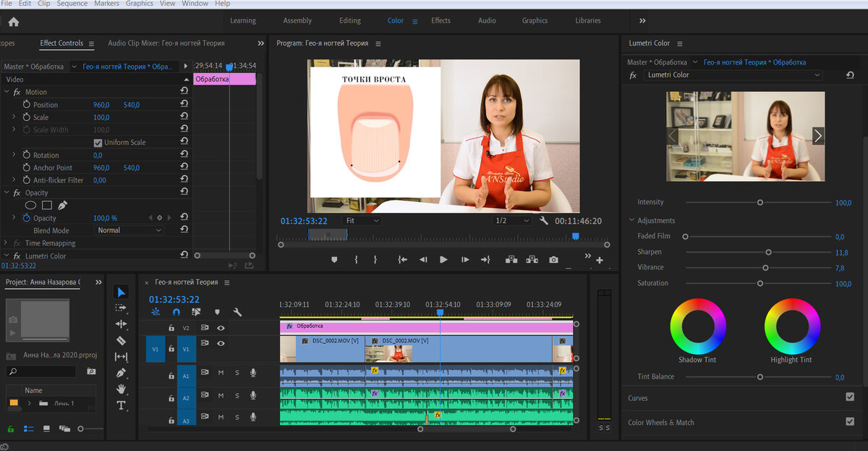Disable the Curves section checkbox
The height and width of the screenshot is (451, 868).
pyautogui.click(x=850, y=397)
